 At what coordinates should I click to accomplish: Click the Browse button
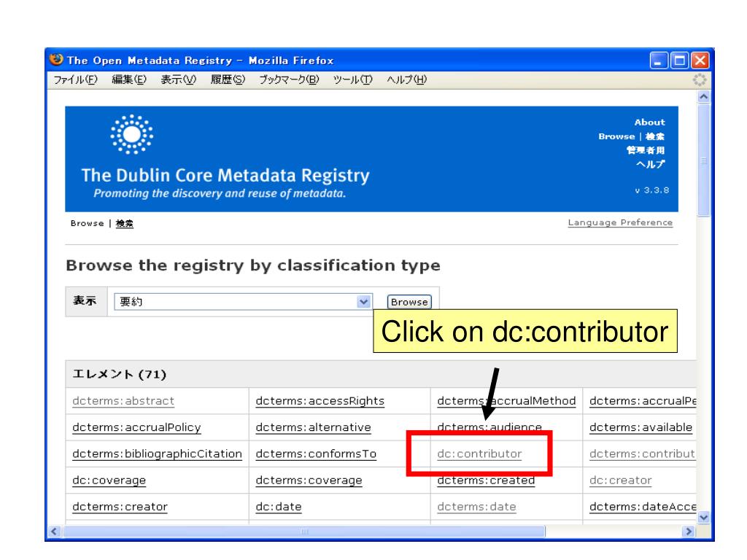tap(409, 302)
